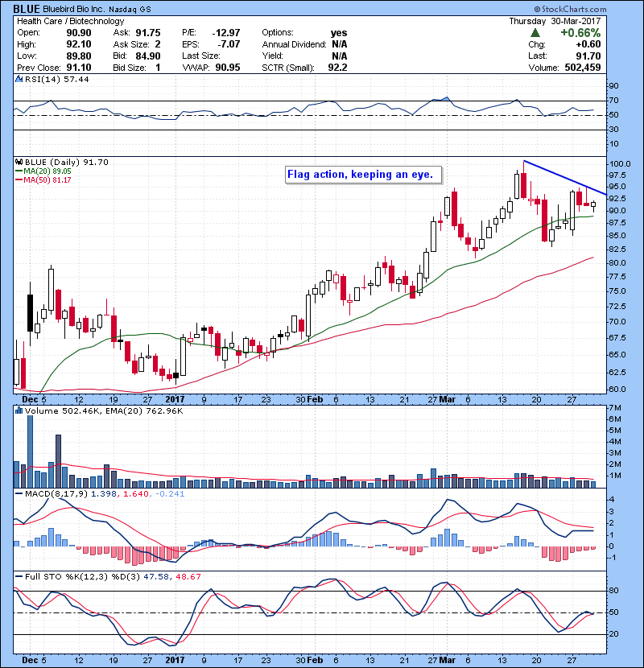Image resolution: width=644 pixels, height=668 pixels.
Task: Click the blue descending trendline on price chart
Action: [565, 178]
